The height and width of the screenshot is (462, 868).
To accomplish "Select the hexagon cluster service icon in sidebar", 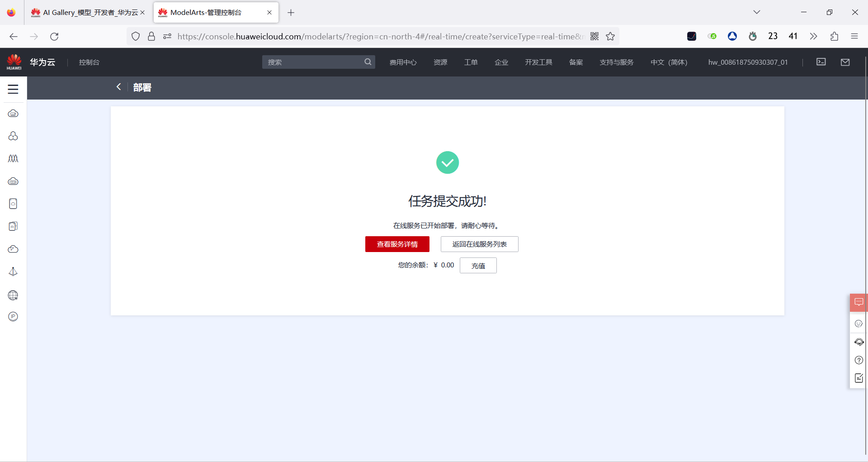I will coord(13,136).
